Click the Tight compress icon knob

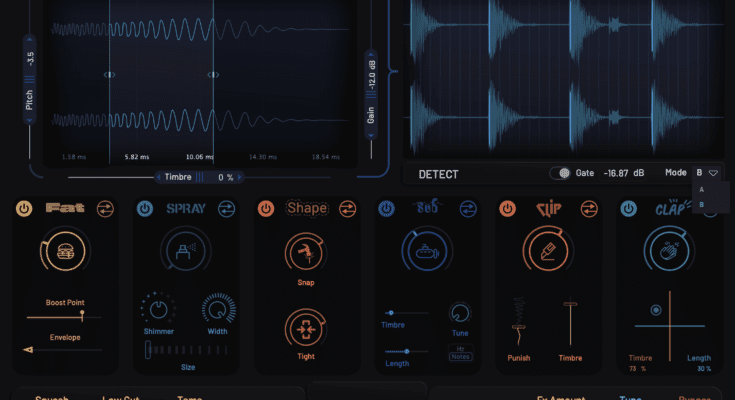306,327
